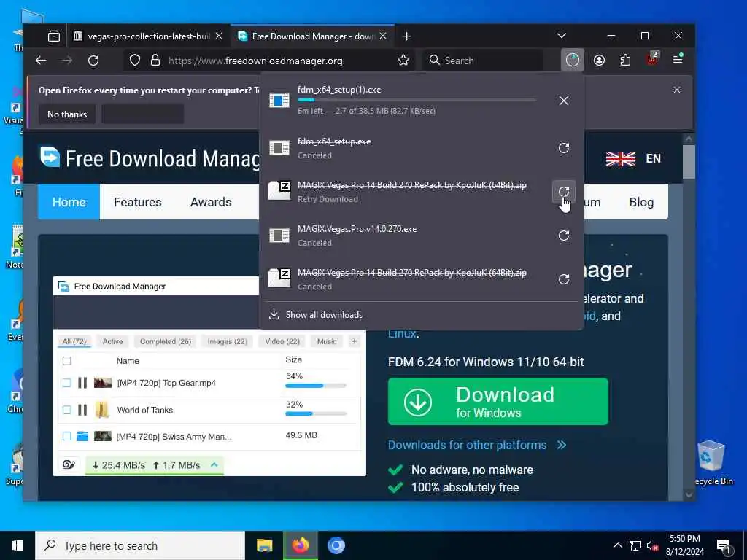
Task: Close the Free Download Manager tab
Action: click(x=382, y=36)
